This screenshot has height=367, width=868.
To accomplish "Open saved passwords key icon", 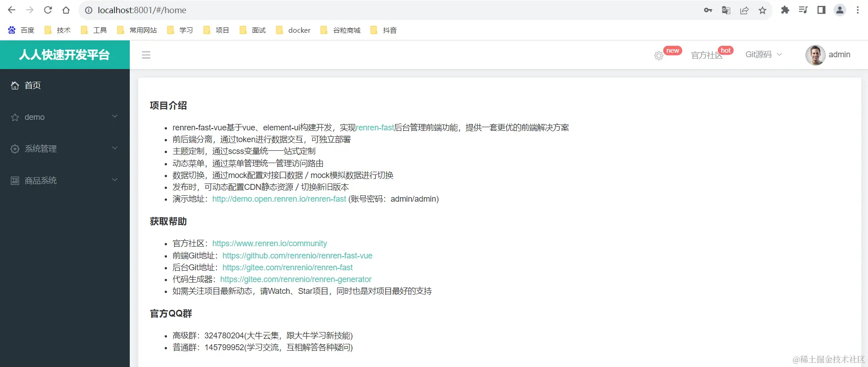I will [x=708, y=10].
